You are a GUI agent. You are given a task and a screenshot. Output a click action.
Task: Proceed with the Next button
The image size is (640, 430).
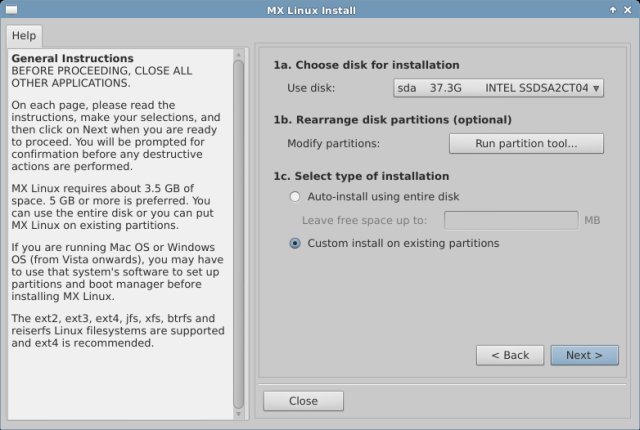coord(584,355)
